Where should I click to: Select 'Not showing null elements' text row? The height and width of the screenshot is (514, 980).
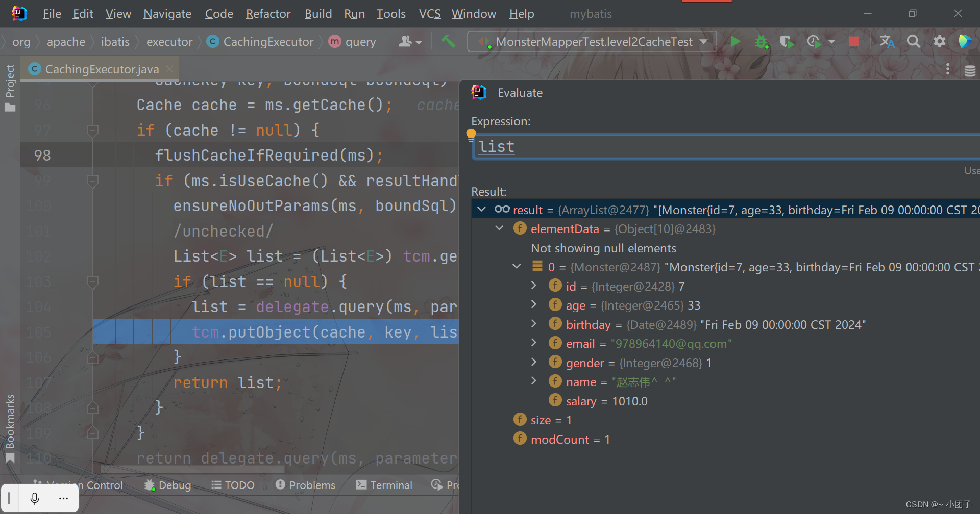pyautogui.click(x=603, y=248)
